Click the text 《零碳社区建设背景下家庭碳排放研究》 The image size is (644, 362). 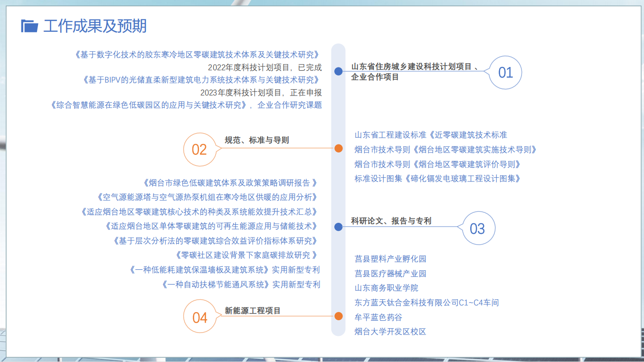click(246, 255)
